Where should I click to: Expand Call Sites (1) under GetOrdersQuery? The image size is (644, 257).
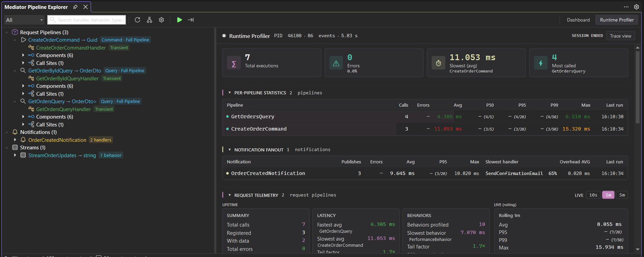coord(23,124)
